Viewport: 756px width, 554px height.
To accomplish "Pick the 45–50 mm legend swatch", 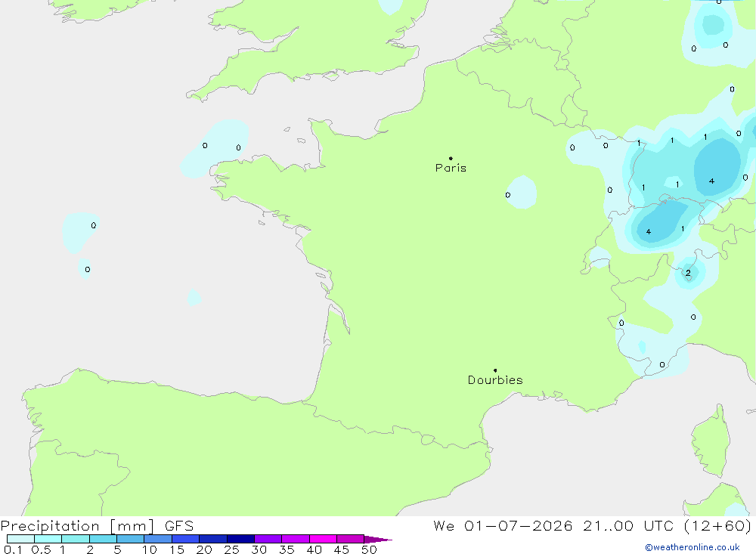I will click(x=351, y=539).
